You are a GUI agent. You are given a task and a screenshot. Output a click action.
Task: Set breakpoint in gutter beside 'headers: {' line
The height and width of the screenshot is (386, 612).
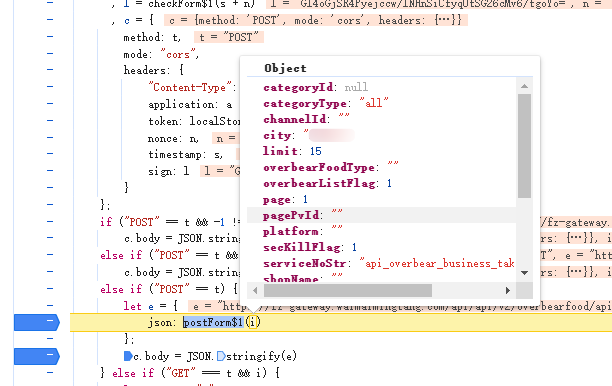coord(50,70)
